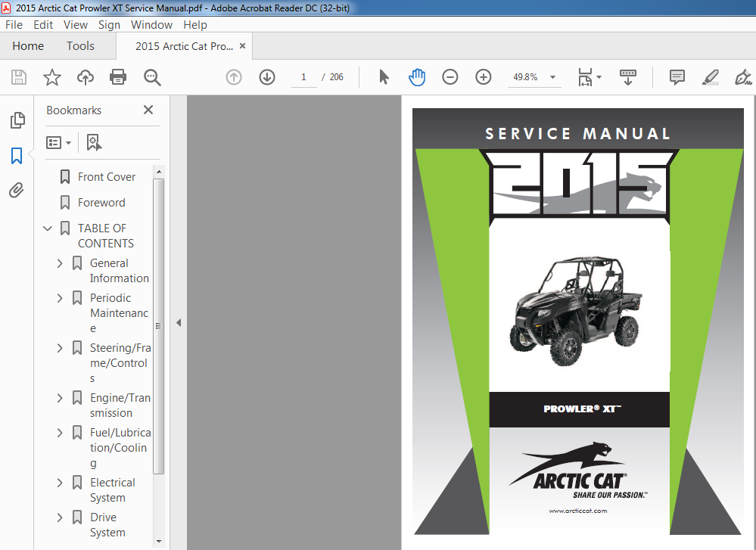756x550 pixels.
Task: Jump to TABLE OF CONTENTS bookmark
Action: [x=106, y=236]
